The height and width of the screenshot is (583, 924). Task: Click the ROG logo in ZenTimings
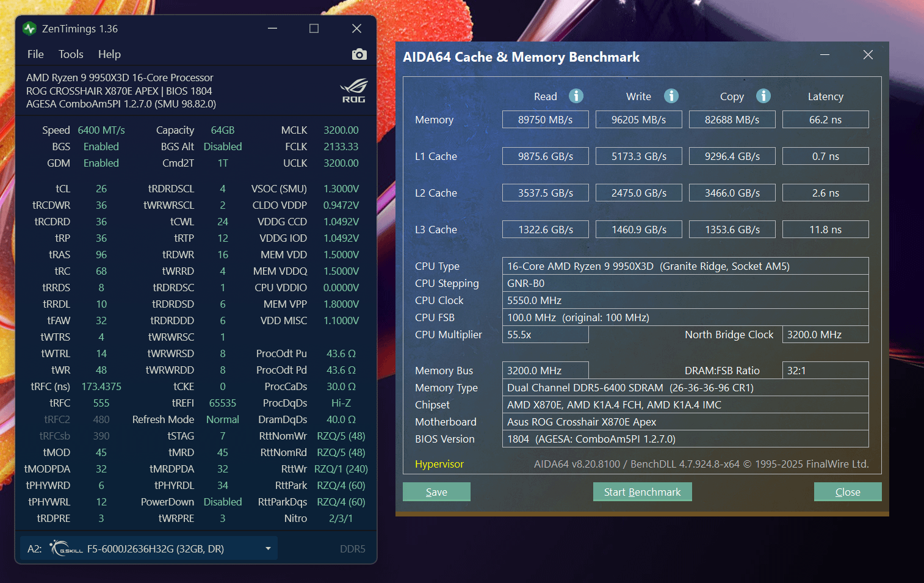tap(353, 90)
